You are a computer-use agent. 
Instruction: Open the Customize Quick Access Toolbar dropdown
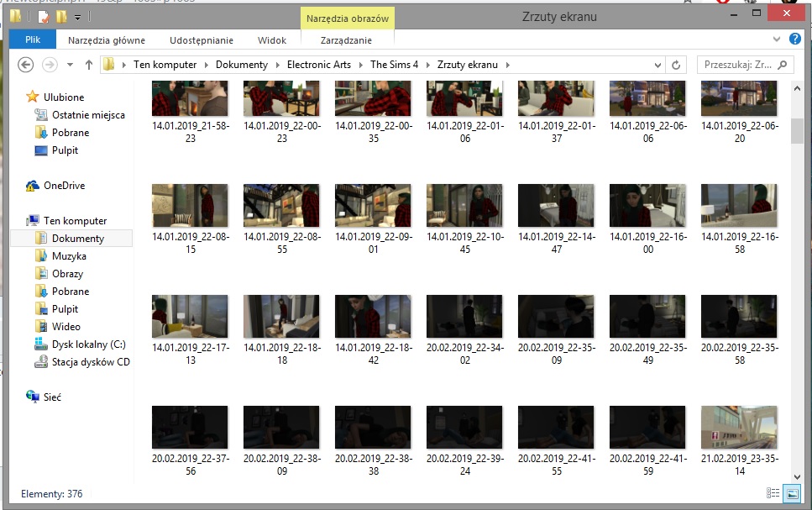(x=77, y=18)
